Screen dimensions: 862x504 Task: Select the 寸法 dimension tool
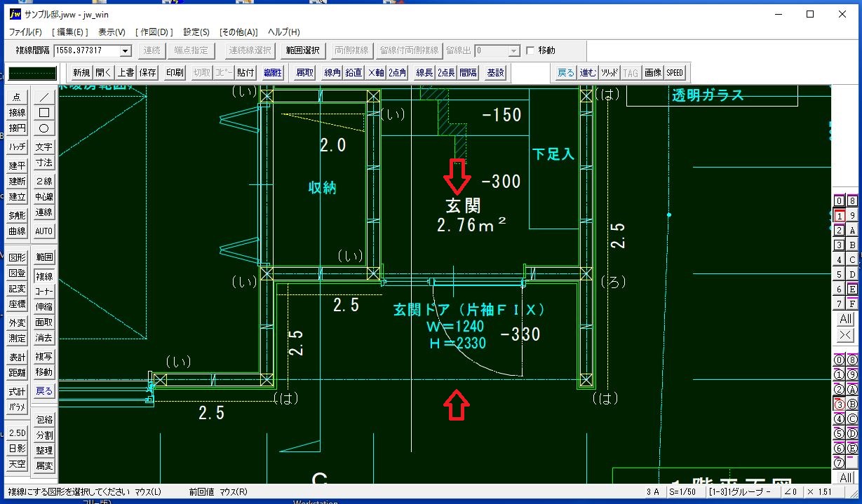point(44,163)
